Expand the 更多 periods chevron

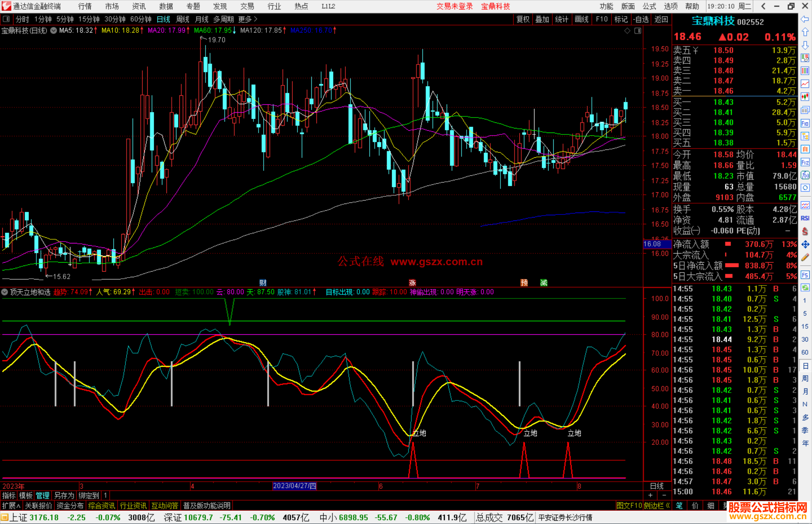coord(255,19)
